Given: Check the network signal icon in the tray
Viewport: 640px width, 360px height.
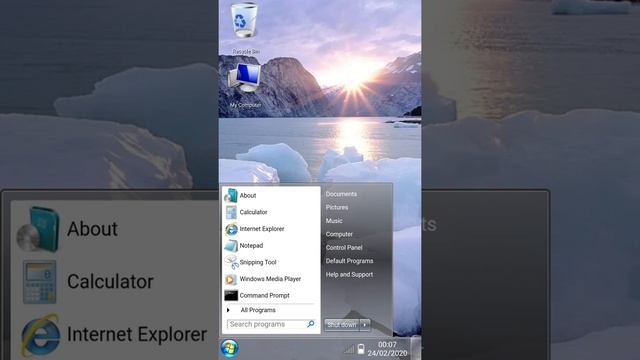Looking at the screenshot, I should point(349,349).
